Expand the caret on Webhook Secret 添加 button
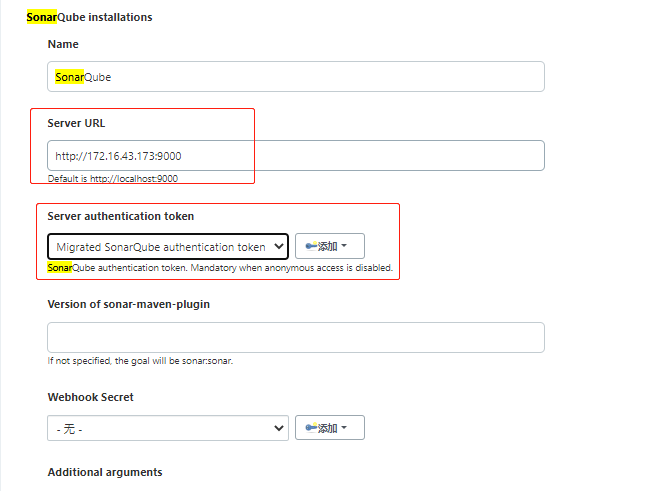The width and height of the screenshot is (653, 491). click(345, 428)
